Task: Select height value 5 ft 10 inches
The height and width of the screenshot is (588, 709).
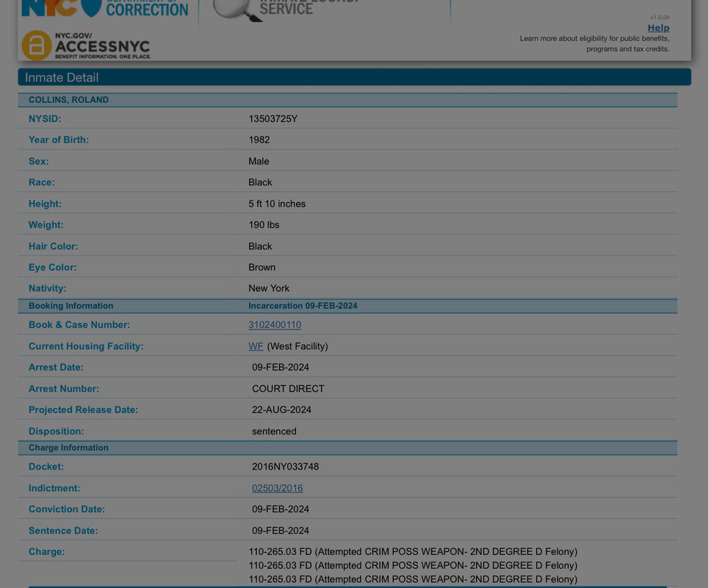Action: point(277,204)
